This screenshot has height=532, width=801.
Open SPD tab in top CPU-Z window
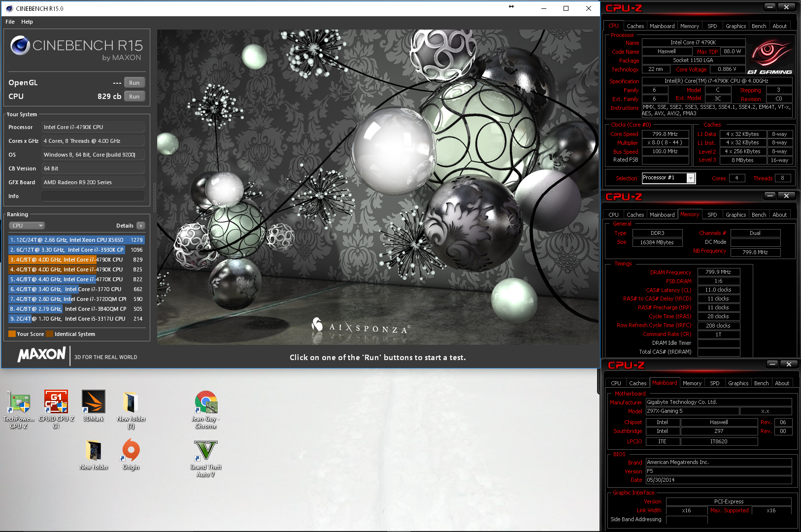[712, 26]
